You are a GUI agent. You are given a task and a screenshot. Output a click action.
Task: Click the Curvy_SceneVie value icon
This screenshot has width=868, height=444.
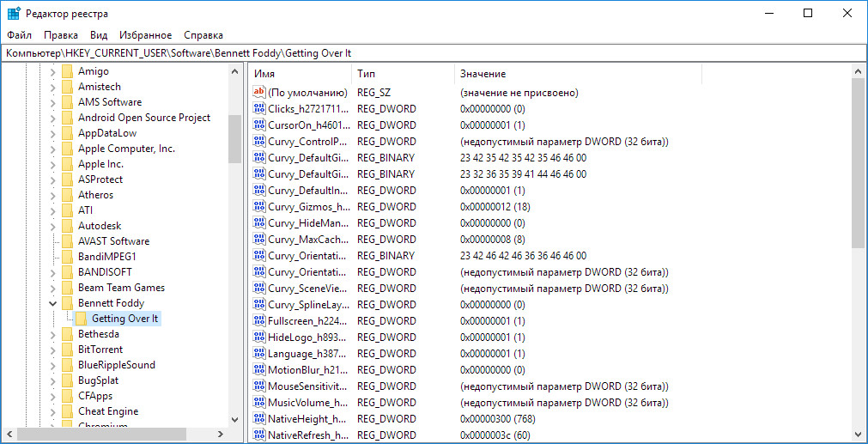click(x=258, y=288)
